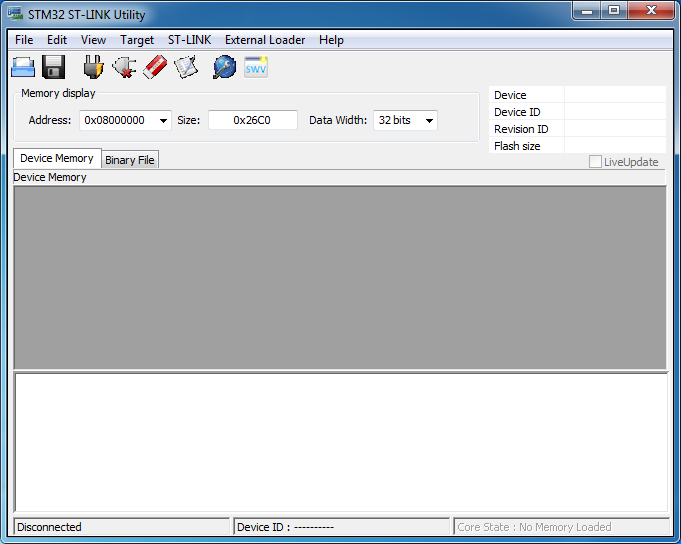
Task: Click the Open file toolbar icon
Action: coord(23,67)
